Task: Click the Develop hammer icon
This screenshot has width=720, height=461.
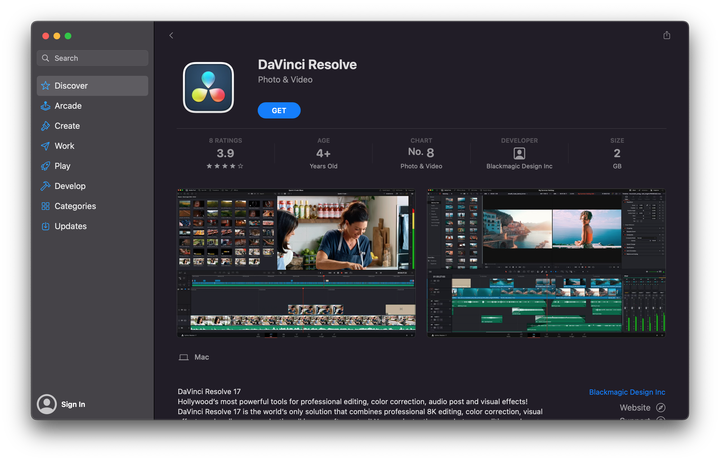Action: click(x=45, y=186)
